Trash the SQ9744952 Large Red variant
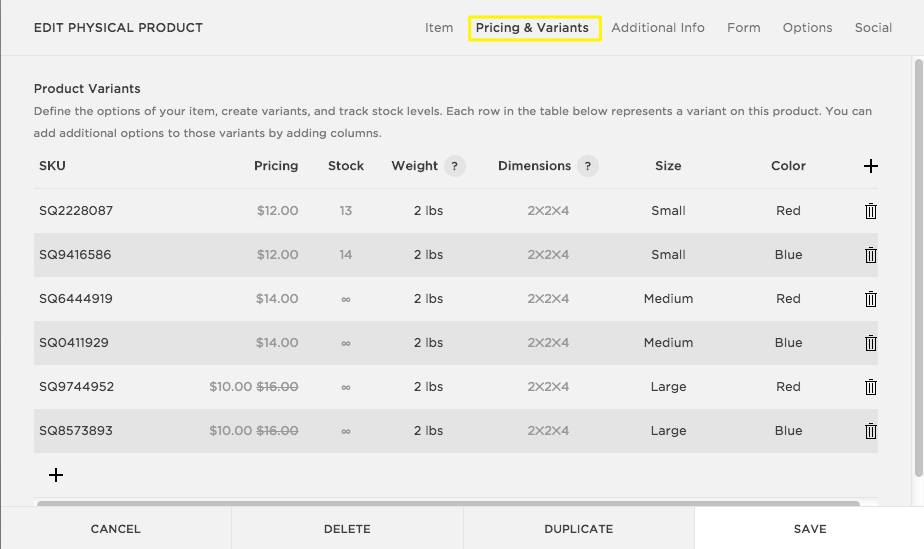Screen dimensions: 924x549 [x=870, y=387]
